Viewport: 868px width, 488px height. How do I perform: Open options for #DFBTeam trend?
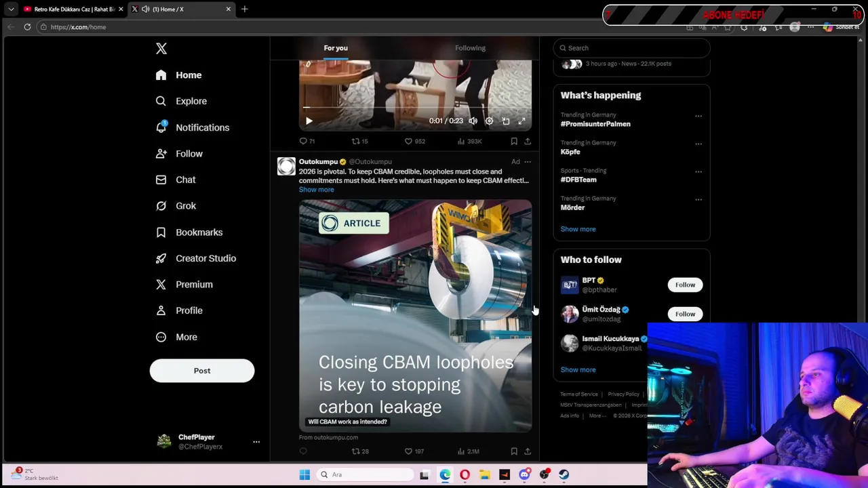tap(698, 171)
